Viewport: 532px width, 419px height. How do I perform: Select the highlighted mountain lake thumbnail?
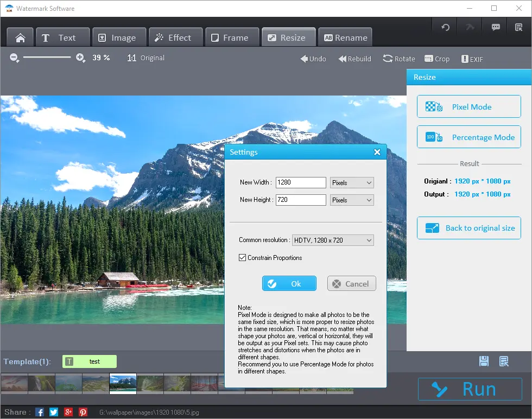123,383
